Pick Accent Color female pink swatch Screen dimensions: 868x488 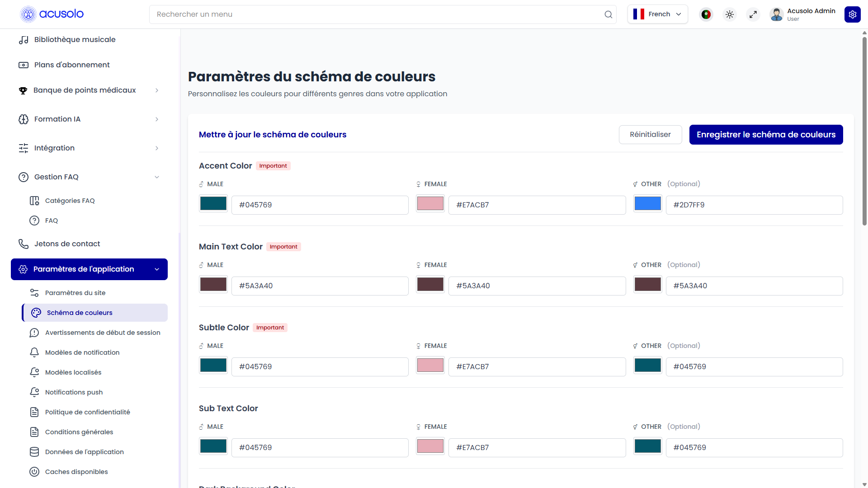430,204
